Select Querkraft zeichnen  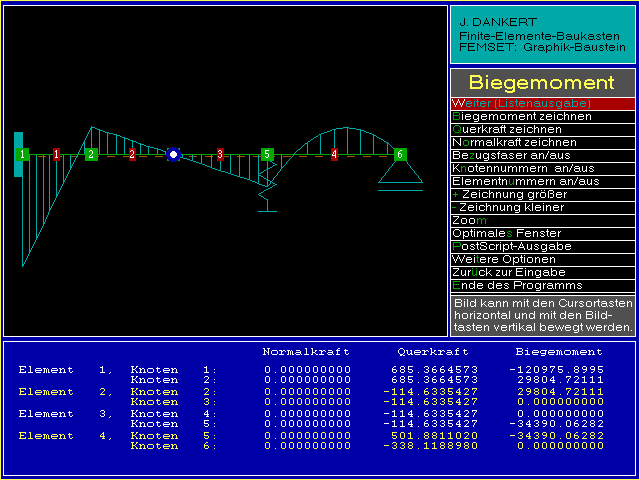pyautogui.click(x=542, y=129)
